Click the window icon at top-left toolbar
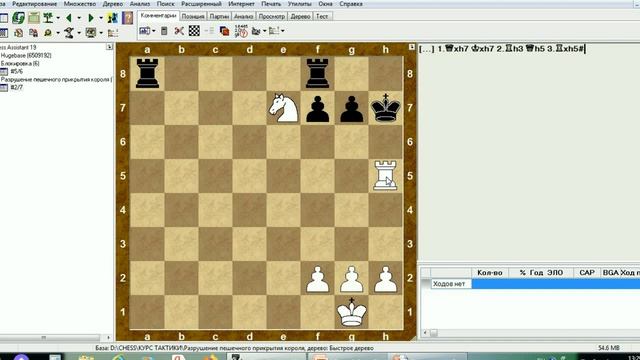640x360 pixels. (4, 18)
